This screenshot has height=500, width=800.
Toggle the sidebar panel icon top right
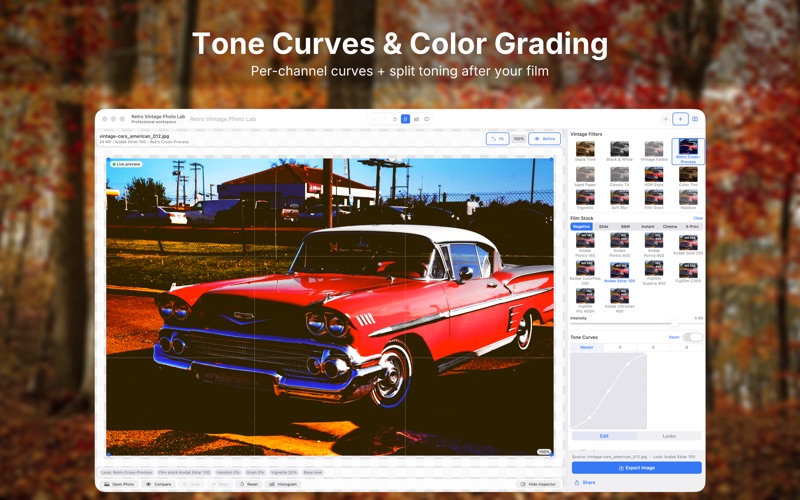[x=695, y=119]
